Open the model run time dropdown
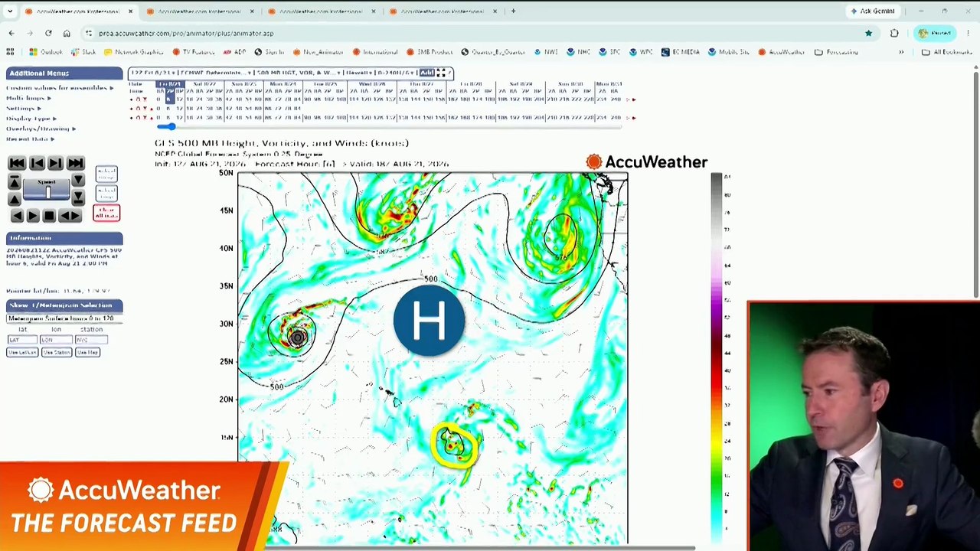This screenshot has height=551, width=980. pyautogui.click(x=152, y=73)
